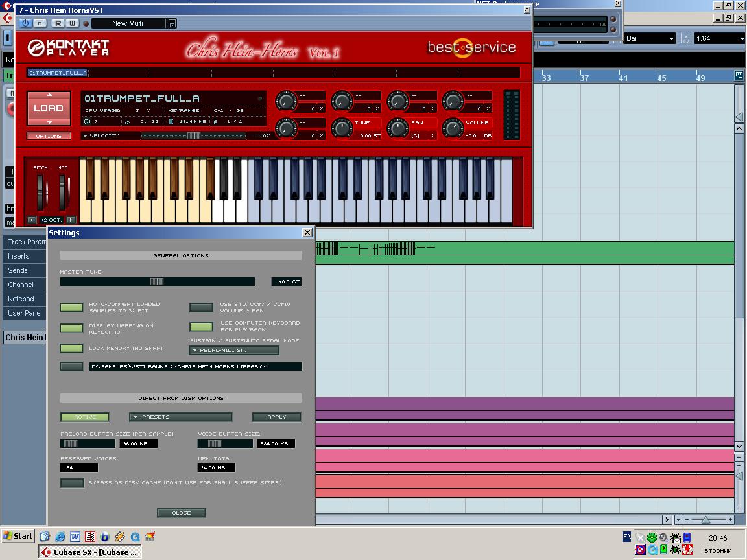Screen dimensions: 747x560
Task: Click octave shift right arrow
Action: 71,220
